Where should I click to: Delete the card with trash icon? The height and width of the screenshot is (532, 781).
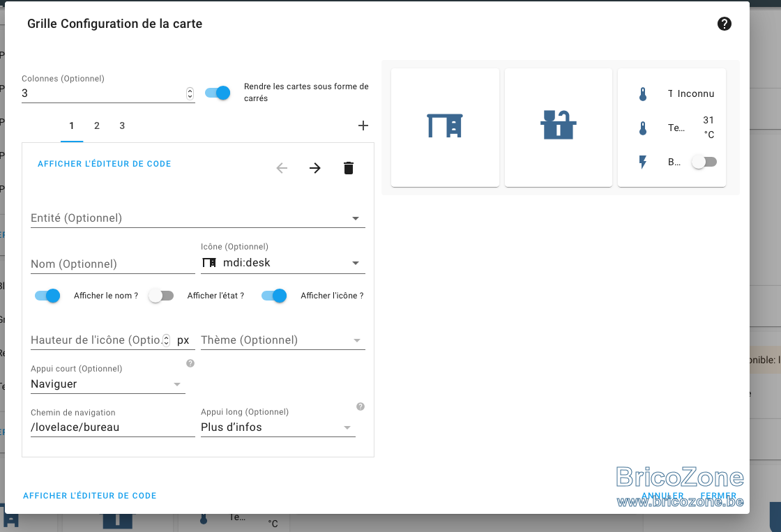[x=349, y=168]
